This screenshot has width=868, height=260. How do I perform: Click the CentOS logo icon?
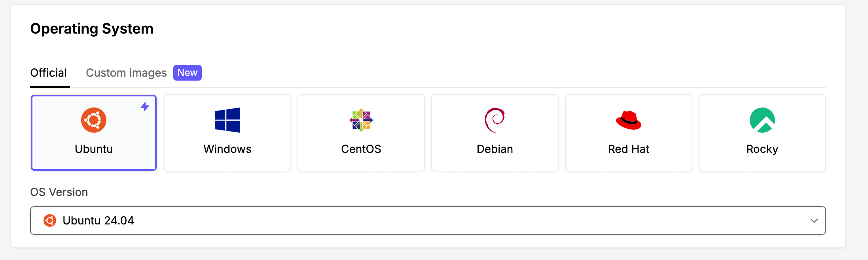tap(361, 120)
